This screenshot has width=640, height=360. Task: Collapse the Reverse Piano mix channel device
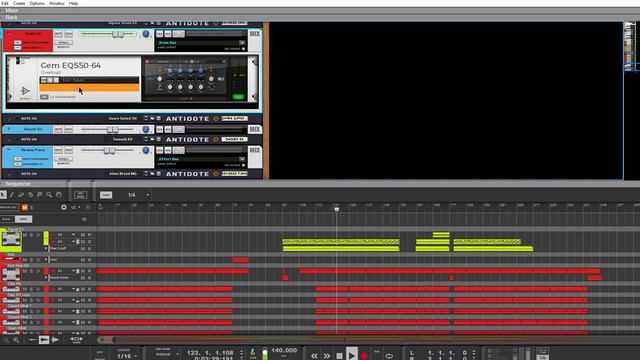(x=9, y=150)
